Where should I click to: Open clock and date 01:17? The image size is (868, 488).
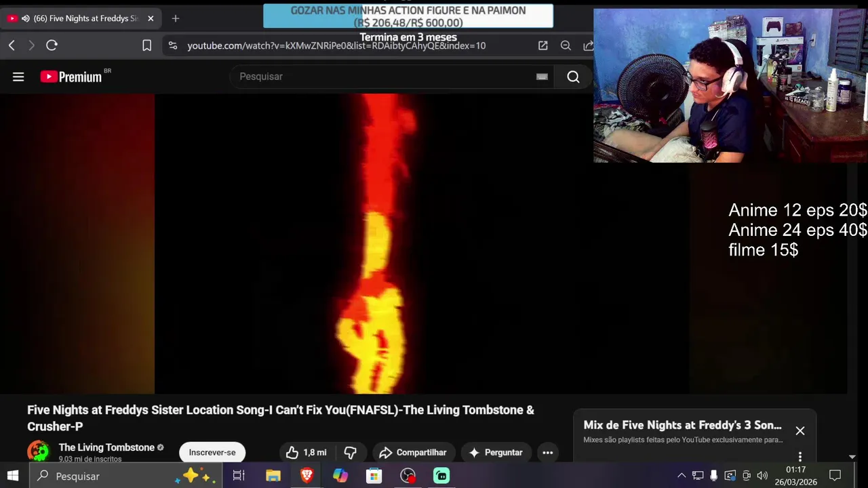(796, 476)
